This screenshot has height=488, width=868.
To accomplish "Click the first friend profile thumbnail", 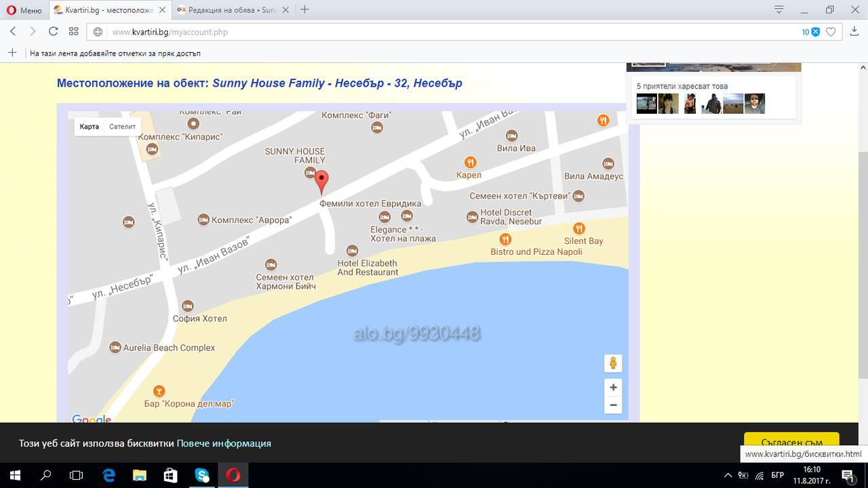I will coord(646,104).
